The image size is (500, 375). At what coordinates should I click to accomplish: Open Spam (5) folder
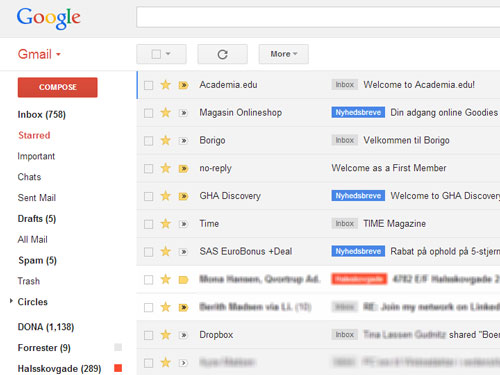tap(37, 260)
